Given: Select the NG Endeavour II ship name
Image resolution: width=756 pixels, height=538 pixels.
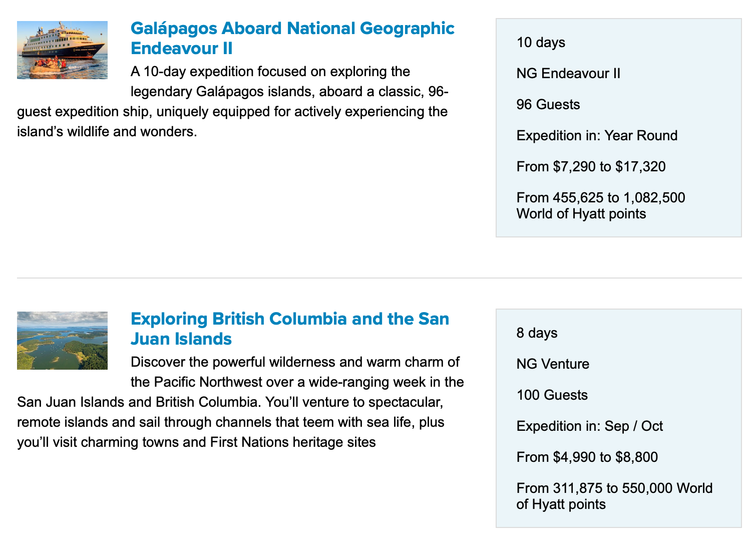Looking at the screenshot, I should tap(568, 74).
